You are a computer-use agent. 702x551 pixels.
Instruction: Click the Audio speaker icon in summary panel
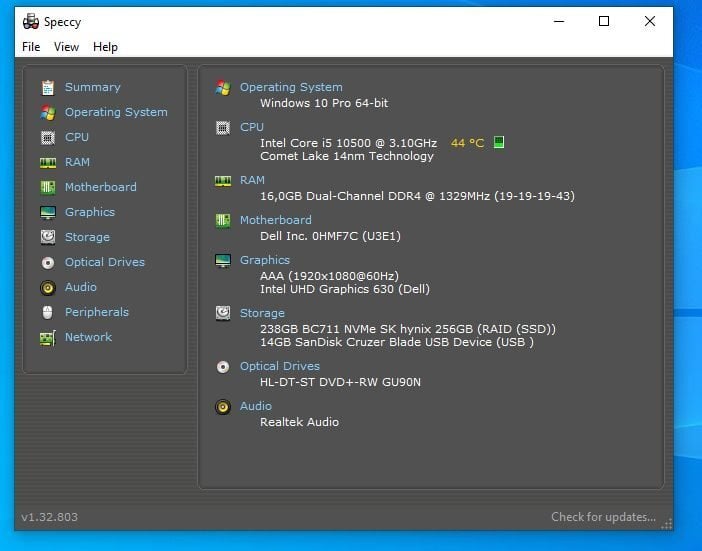coord(223,407)
